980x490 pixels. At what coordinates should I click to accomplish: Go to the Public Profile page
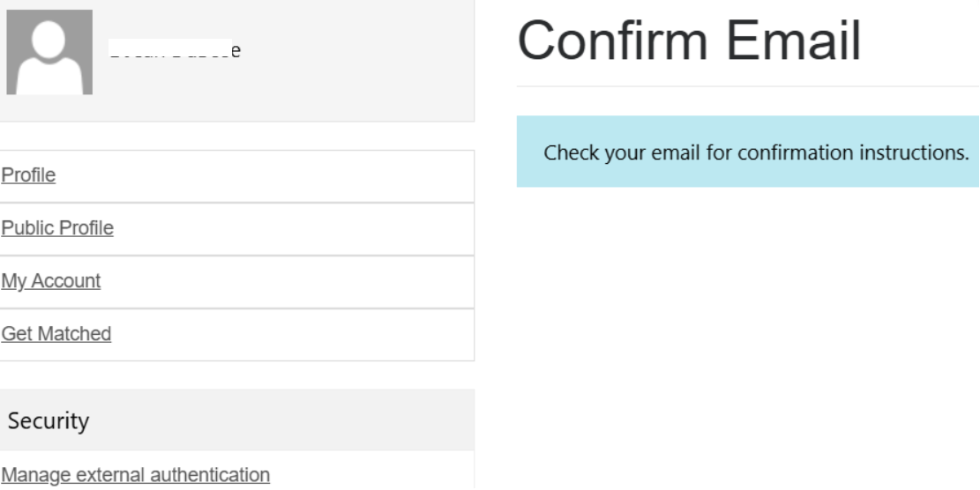57,228
